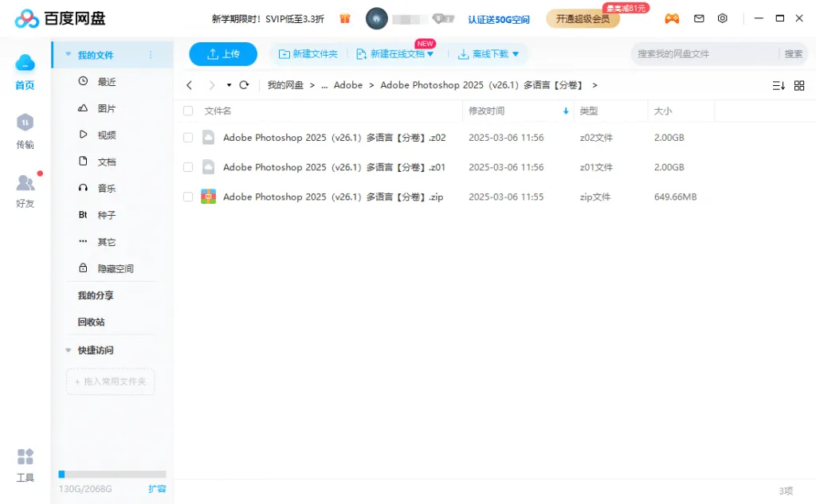Click the .zip file archive icon
This screenshot has height=504, width=816.
pos(208,197)
